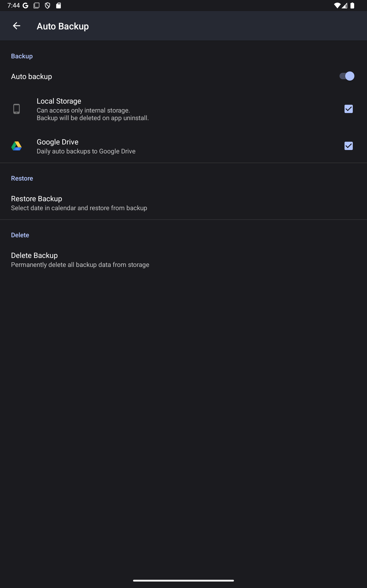Tap the Restore section header

click(22, 178)
